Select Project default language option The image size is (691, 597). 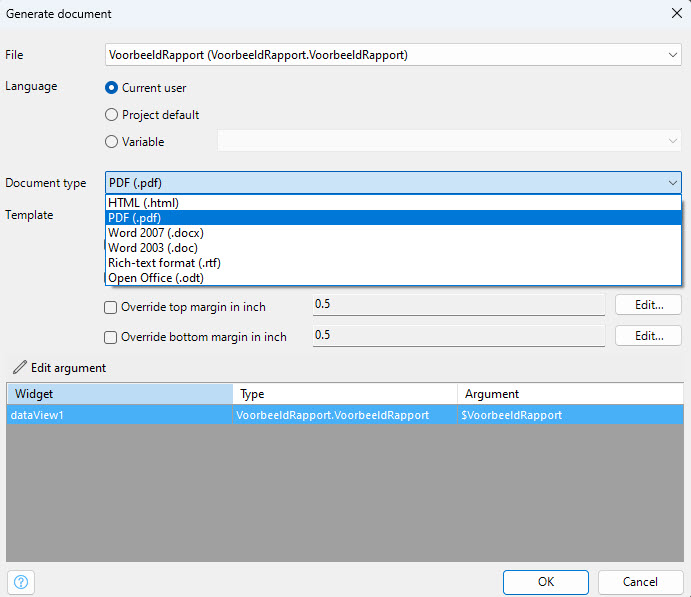tap(112, 115)
